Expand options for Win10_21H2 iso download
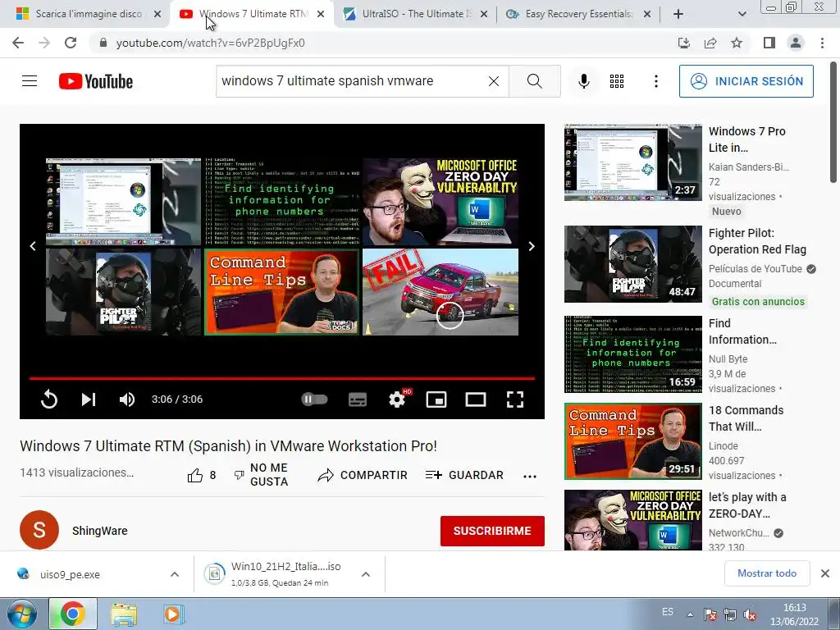 (x=365, y=574)
